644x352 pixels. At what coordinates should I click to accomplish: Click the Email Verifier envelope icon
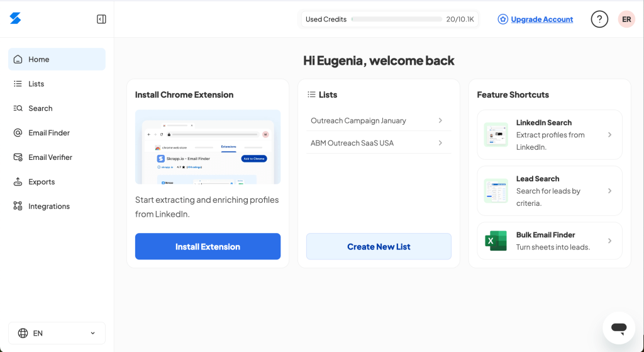click(18, 157)
